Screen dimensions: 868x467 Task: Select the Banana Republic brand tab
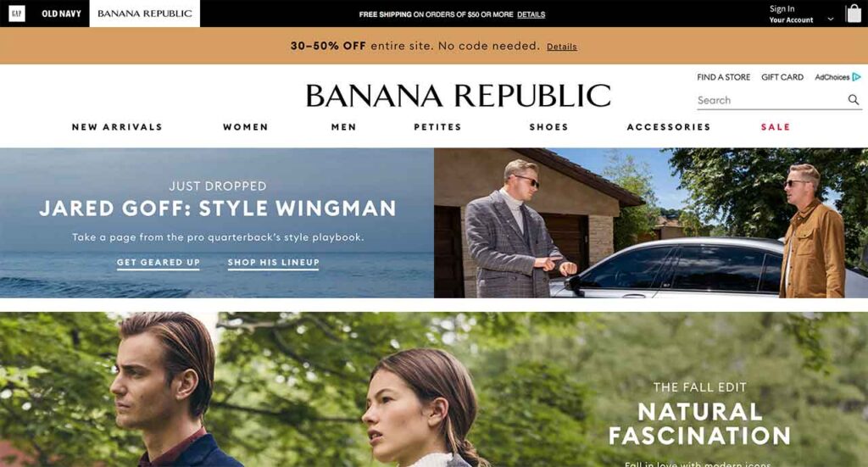click(144, 14)
